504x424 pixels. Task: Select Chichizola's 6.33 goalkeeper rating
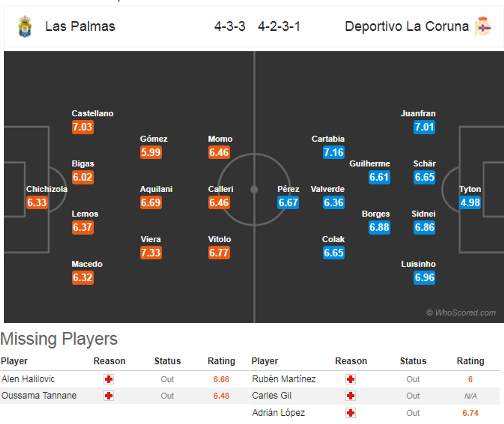37,202
